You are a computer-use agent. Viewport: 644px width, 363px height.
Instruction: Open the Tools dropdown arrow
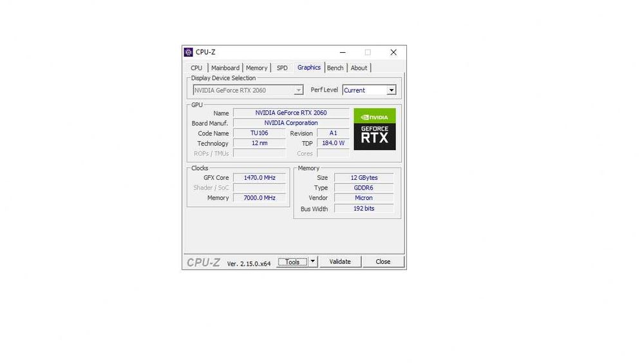coord(312,262)
